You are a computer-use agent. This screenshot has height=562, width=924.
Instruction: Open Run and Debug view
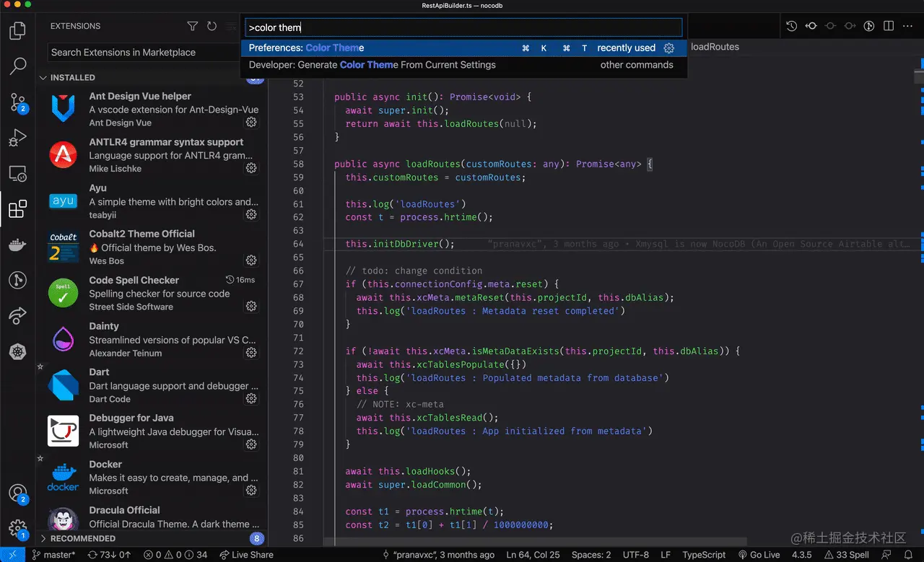coord(17,138)
